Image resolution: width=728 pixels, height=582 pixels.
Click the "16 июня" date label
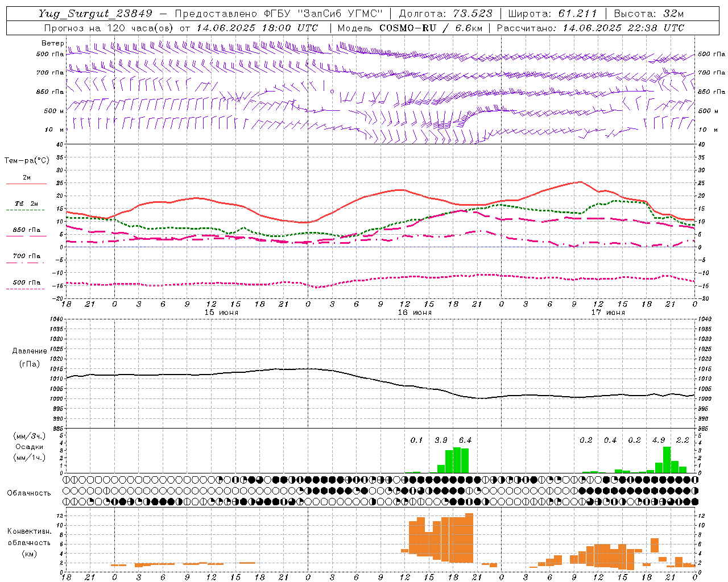(415, 313)
